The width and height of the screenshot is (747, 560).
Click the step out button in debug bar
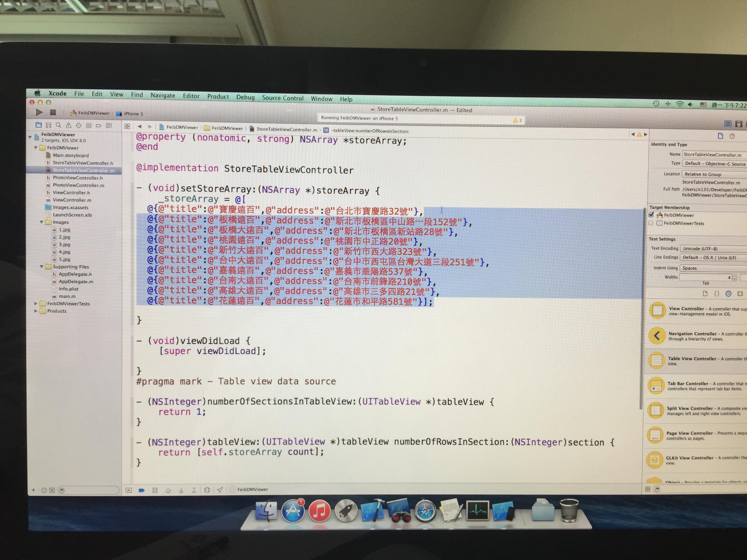(x=194, y=490)
